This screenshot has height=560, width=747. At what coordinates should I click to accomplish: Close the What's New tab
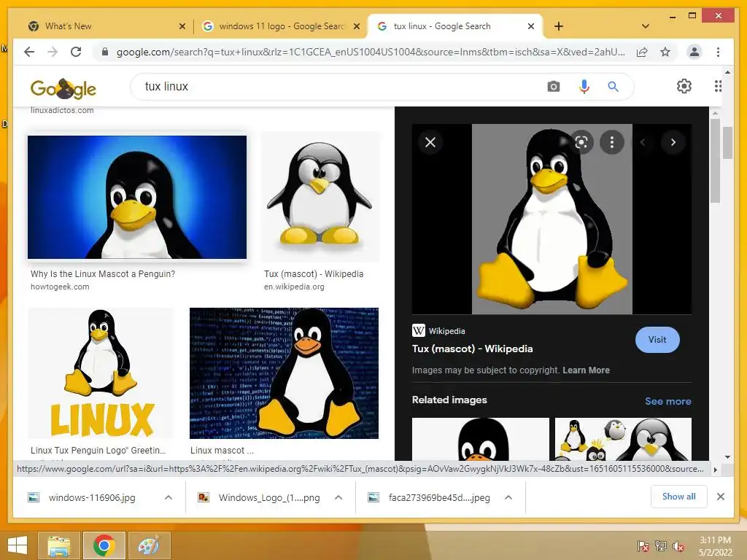(x=182, y=27)
